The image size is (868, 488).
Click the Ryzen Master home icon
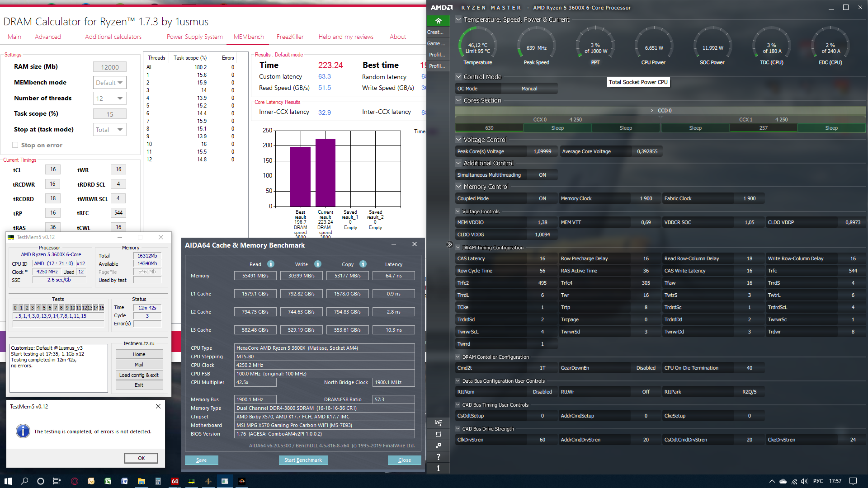click(438, 21)
